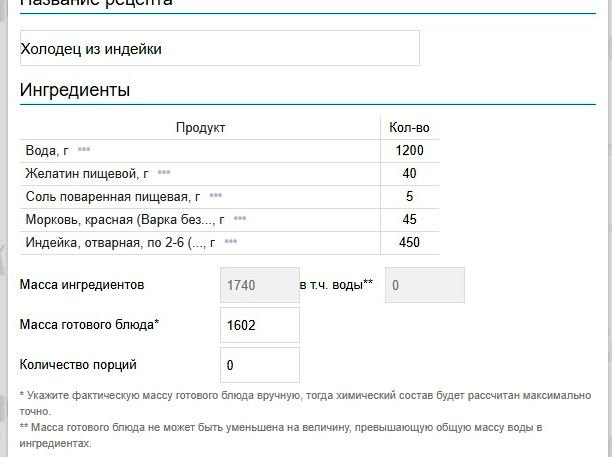
Task: Select the Вода quantity field showing 1200
Action: pyautogui.click(x=409, y=151)
